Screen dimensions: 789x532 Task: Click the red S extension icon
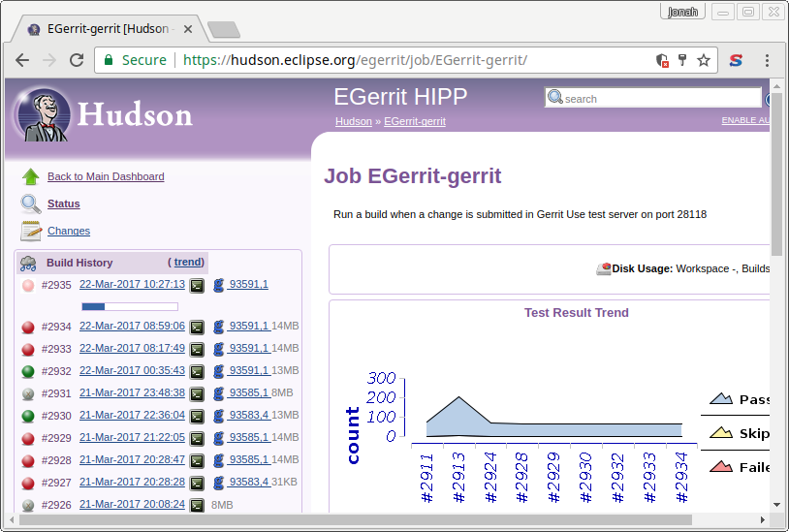(736, 60)
